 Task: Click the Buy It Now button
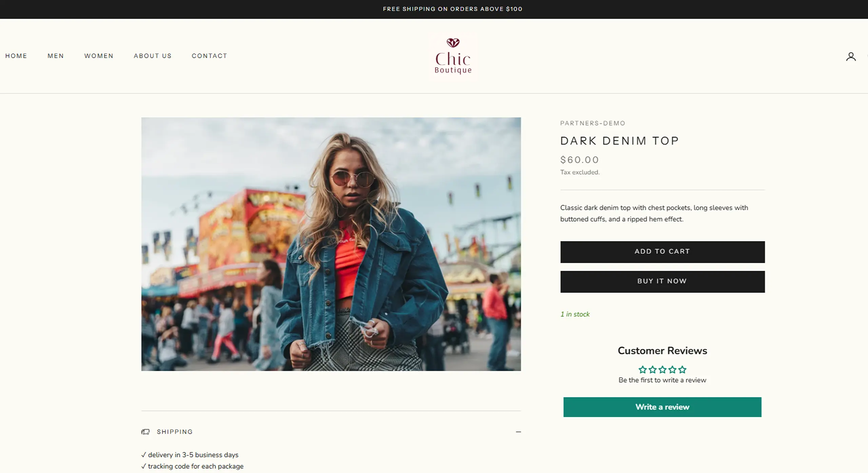pyautogui.click(x=662, y=281)
